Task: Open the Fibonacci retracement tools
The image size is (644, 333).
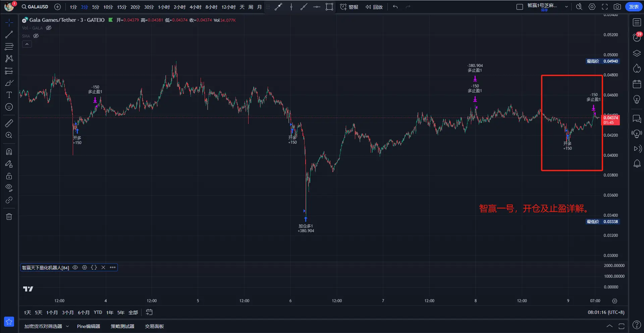Action: [x=9, y=47]
